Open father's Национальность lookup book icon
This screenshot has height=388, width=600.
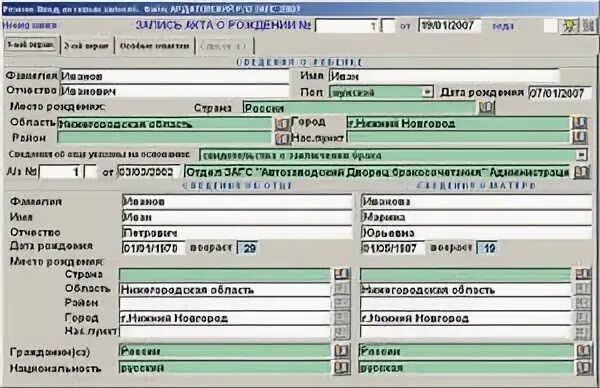pos(341,368)
